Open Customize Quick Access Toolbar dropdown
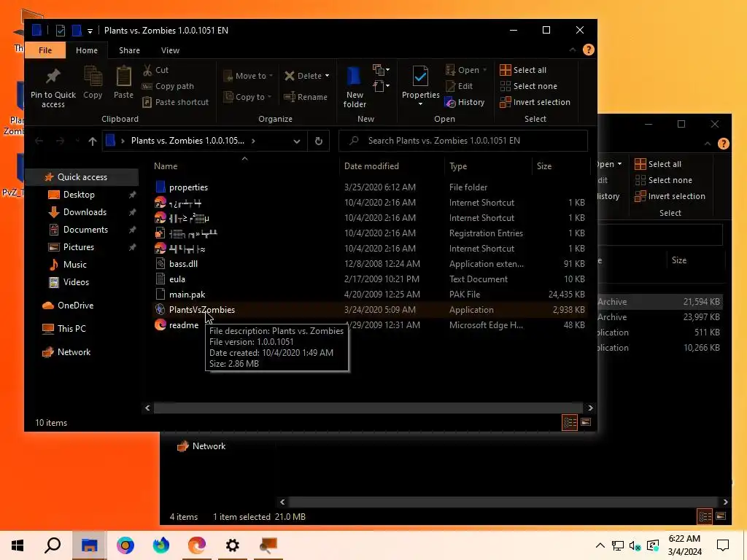The image size is (747, 560). (x=90, y=31)
